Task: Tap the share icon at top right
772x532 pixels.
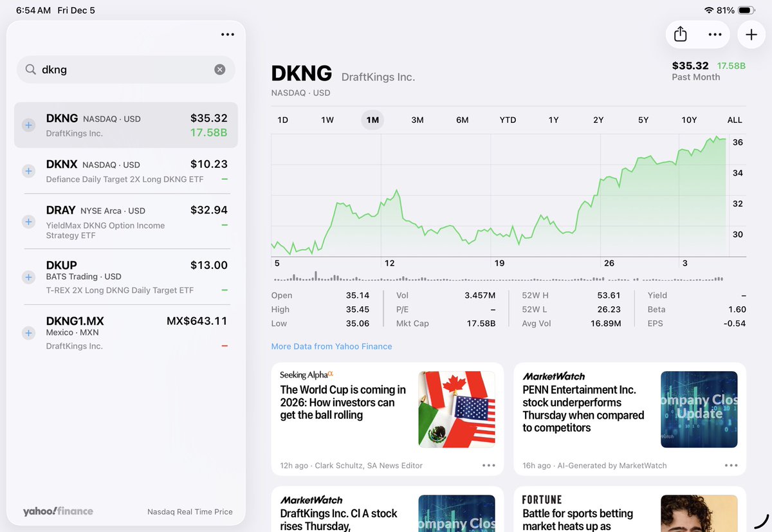Action: point(681,34)
